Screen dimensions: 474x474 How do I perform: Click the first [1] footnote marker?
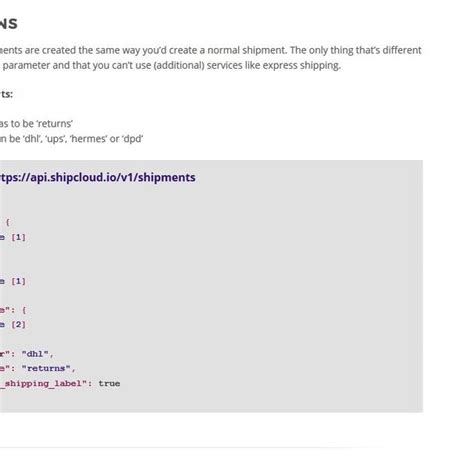(x=18, y=237)
